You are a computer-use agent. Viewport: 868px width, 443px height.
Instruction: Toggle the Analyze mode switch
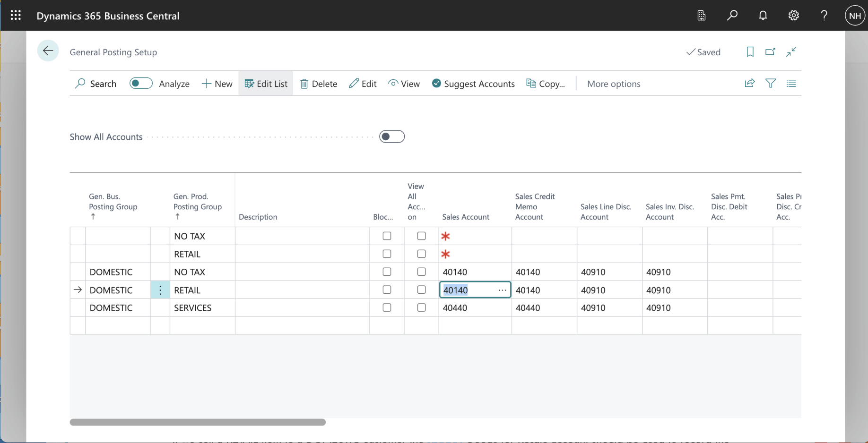tap(141, 84)
